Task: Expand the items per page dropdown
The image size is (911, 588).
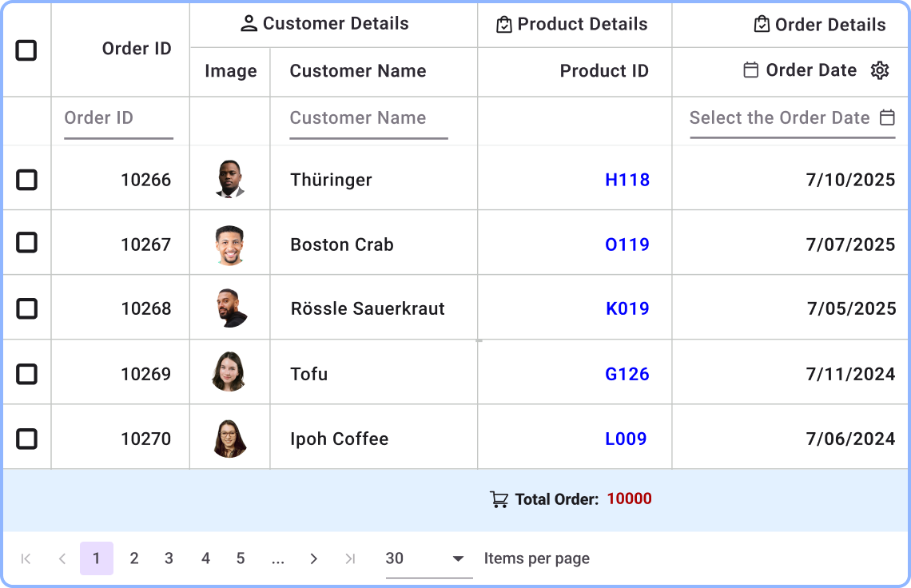Action: [x=457, y=558]
